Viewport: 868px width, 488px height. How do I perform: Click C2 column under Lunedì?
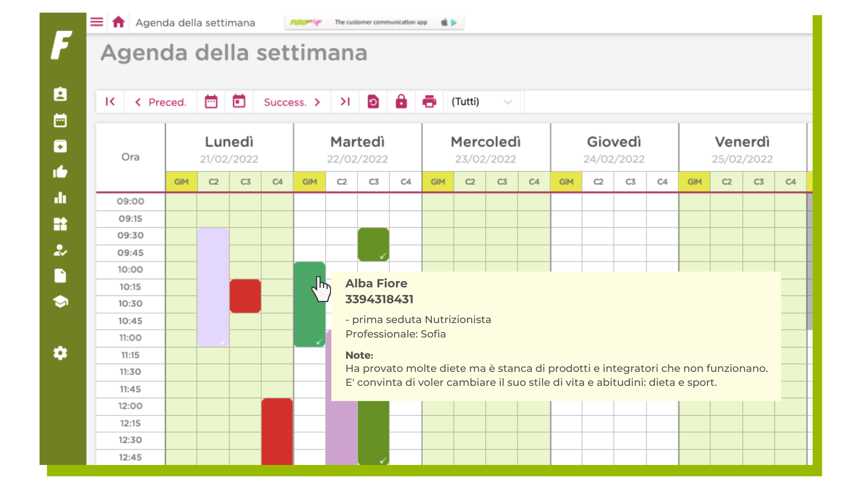(x=213, y=182)
